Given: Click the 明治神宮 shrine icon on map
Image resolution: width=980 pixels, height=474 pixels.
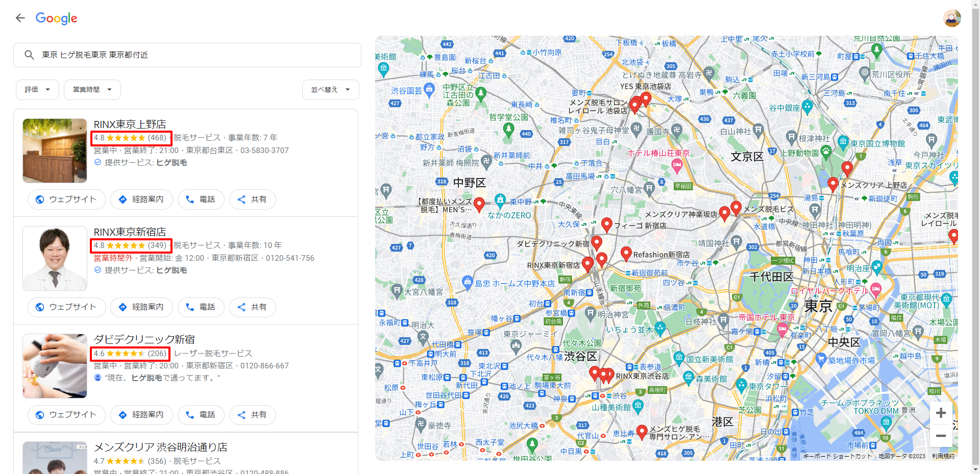Looking at the screenshot, I should click(x=591, y=313).
